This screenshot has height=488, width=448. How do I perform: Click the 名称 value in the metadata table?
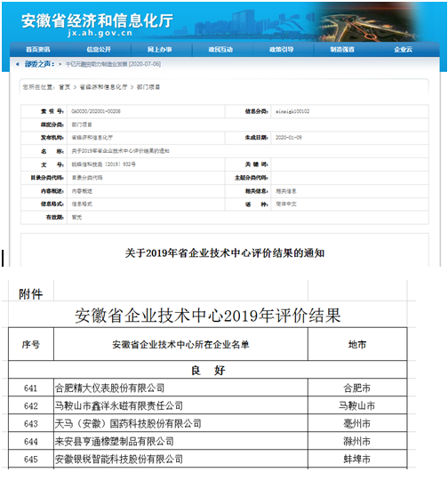[121, 151]
